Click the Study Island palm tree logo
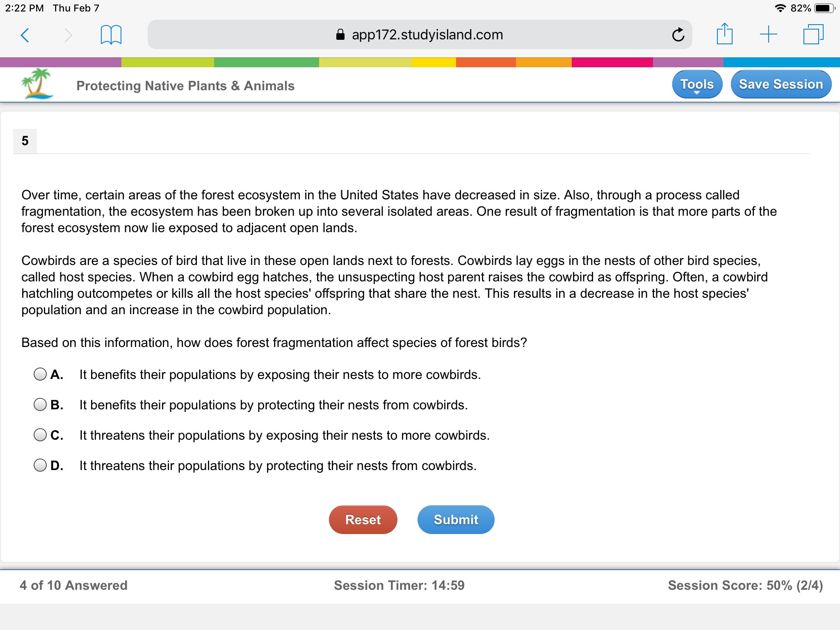840x630 pixels. tap(37, 84)
